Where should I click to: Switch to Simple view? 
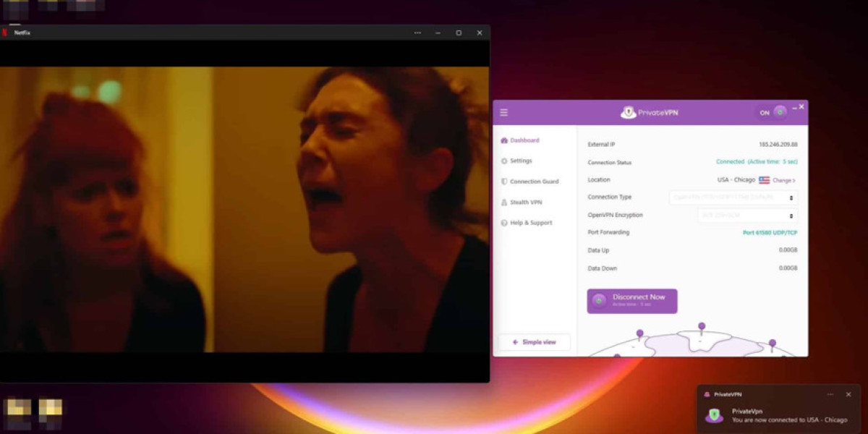[534, 342]
